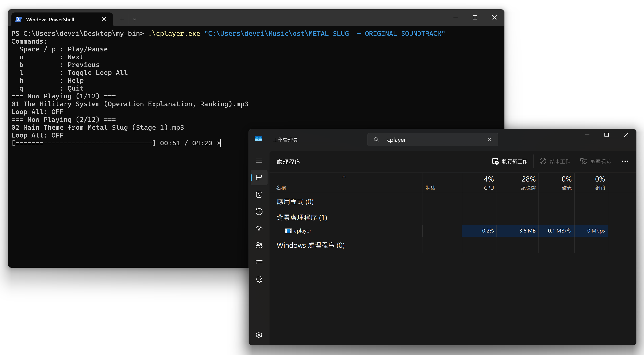Open the Details list page icon
Image resolution: width=644 pixels, height=355 pixels.
tap(259, 262)
